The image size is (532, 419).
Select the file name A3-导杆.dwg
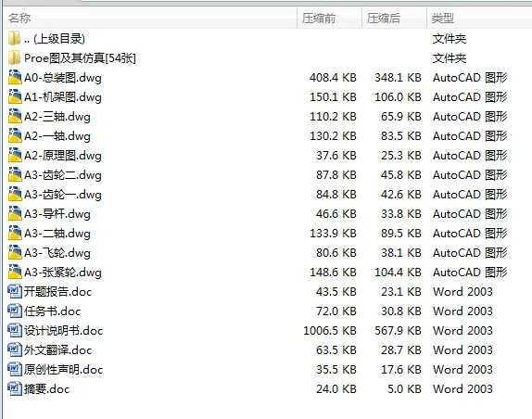pyautogui.click(x=57, y=214)
